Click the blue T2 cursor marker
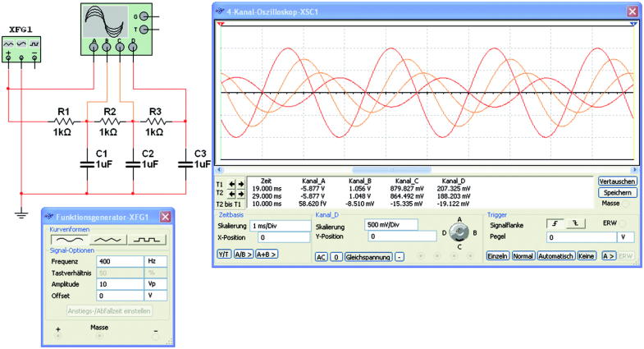 click(x=633, y=25)
